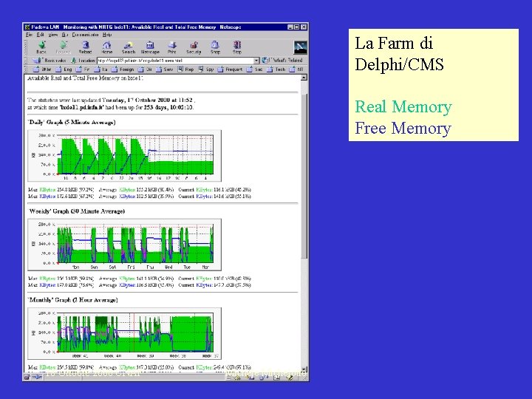Click the 253 days uptime line
The width and height of the screenshot is (532, 399).
pyautogui.click(x=111, y=107)
